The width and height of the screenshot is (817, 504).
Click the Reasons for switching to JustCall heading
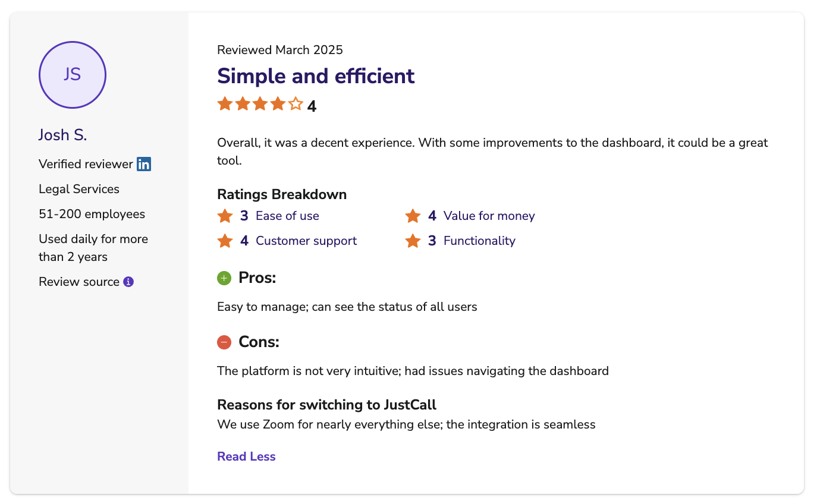(x=326, y=405)
